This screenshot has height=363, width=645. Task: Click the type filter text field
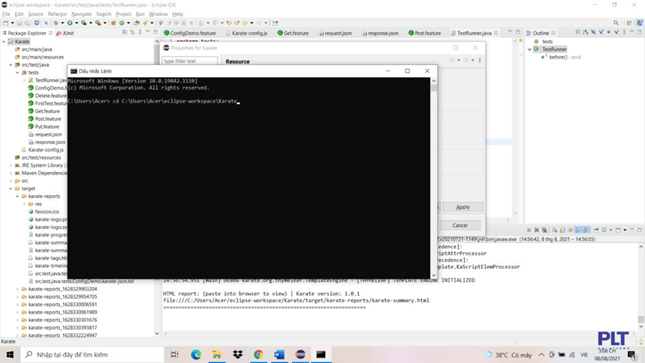point(190,61)
